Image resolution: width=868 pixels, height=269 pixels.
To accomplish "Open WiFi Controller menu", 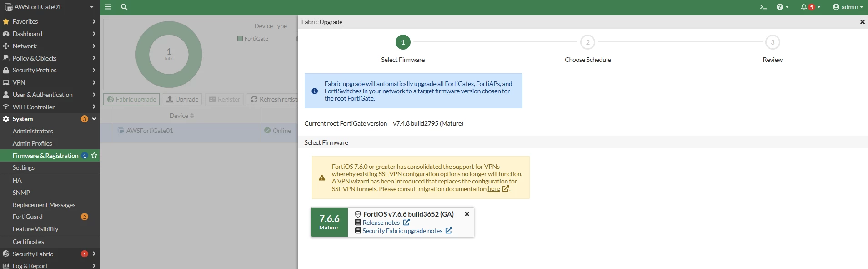I will (x=50, y=107).
